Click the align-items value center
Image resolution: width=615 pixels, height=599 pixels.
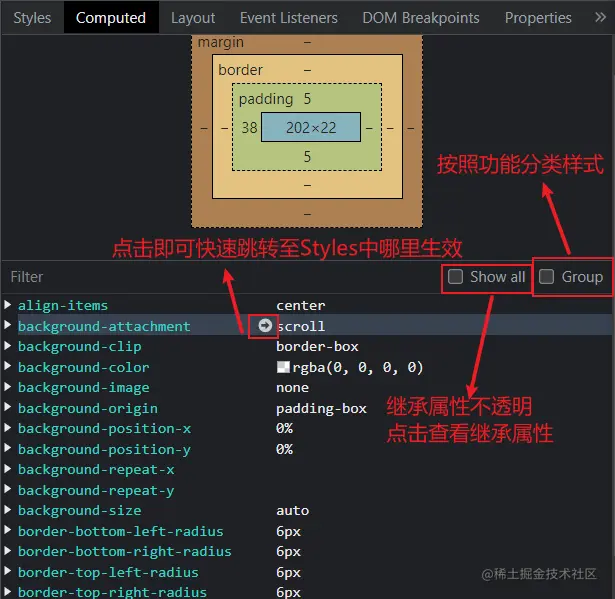pyautogui.click(x=301, y=306)
